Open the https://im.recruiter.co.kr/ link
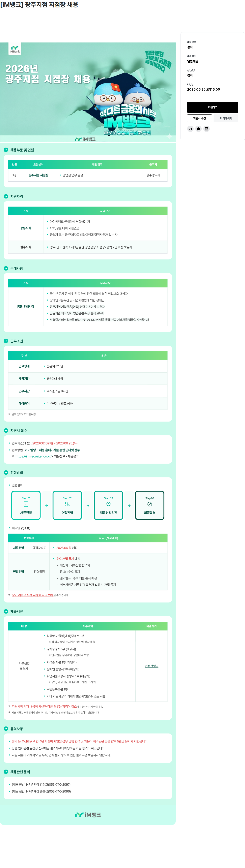 click(x=33, y=456)
